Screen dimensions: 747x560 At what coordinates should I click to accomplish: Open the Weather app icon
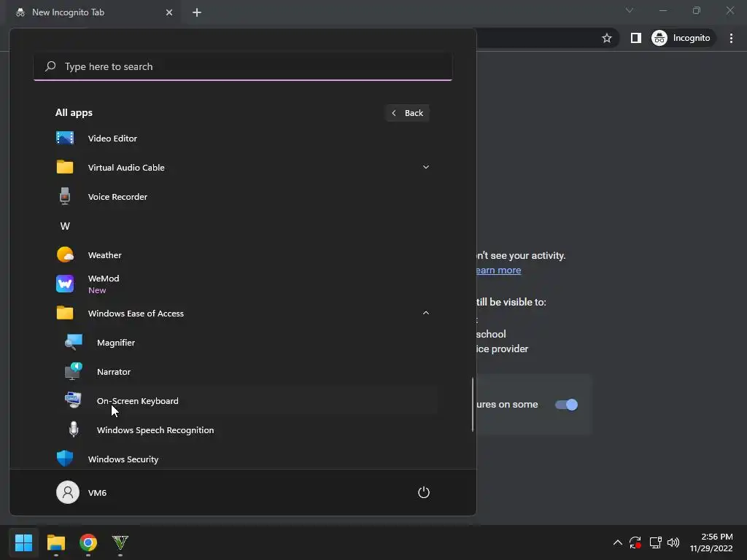65,254
